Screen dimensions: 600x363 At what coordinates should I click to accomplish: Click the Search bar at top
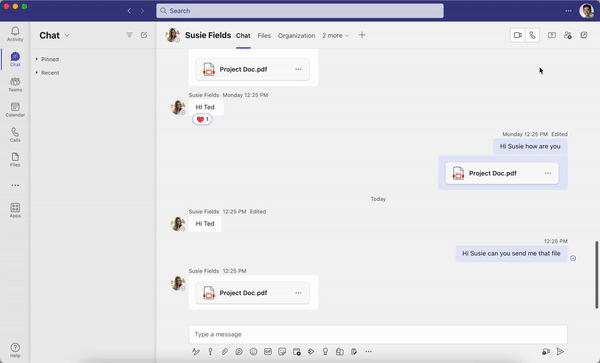click(x=300, y=11)
